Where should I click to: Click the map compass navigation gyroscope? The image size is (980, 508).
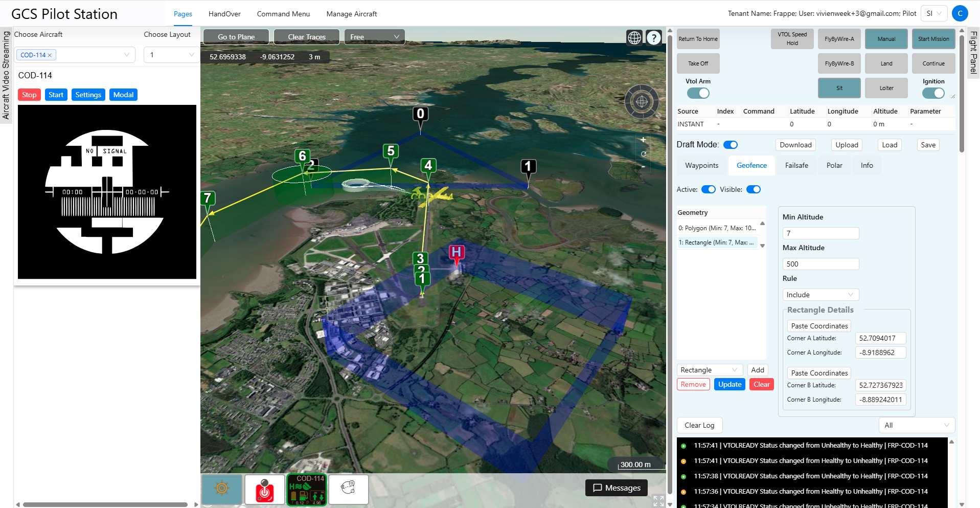642,102
